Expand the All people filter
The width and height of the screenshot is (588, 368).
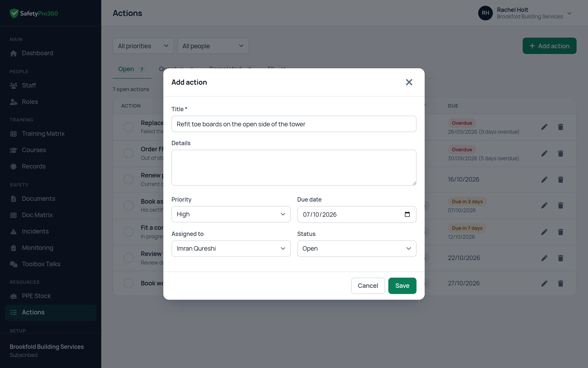(x=213, y=46)
